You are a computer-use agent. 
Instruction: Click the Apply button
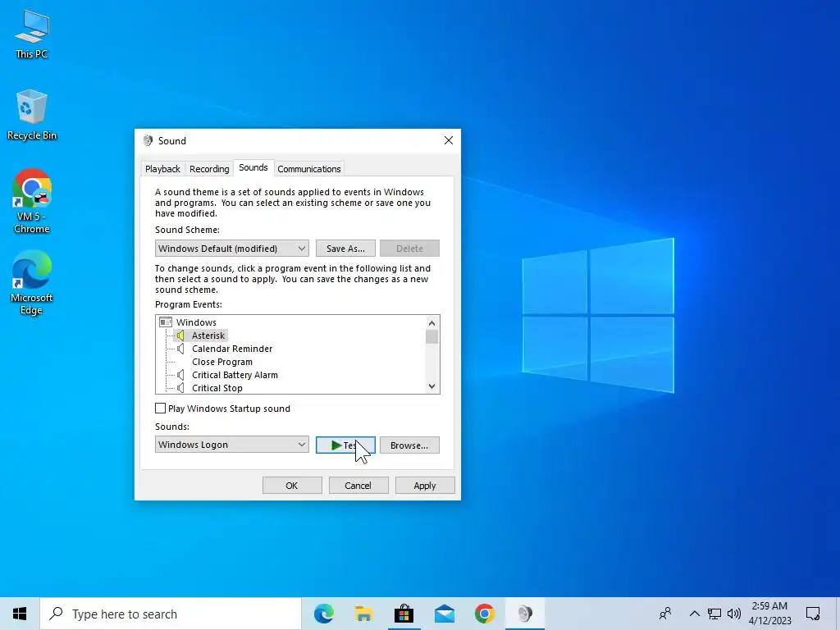[425, 486]
